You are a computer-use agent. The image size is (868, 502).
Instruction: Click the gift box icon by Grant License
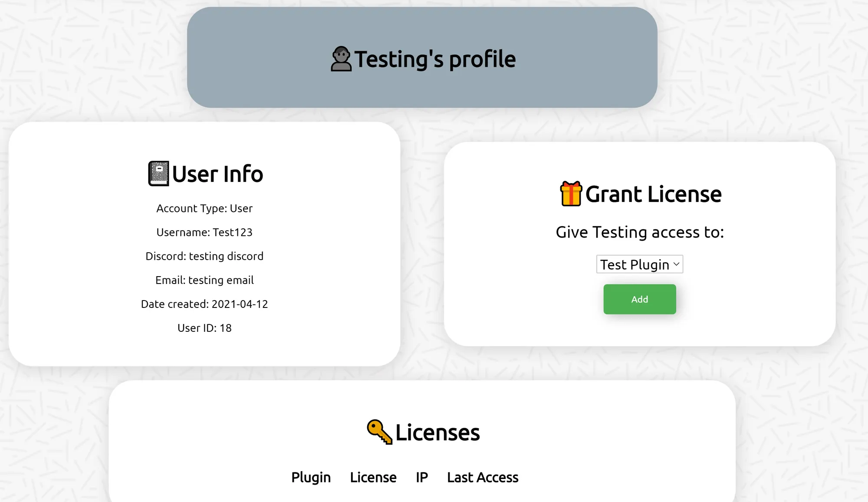[x=571, y=194]
